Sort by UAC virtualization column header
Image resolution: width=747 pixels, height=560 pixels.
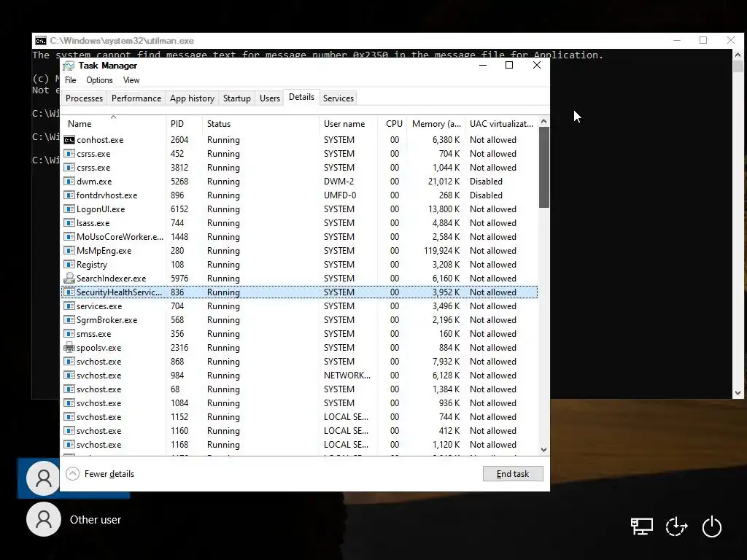[501, 124]
